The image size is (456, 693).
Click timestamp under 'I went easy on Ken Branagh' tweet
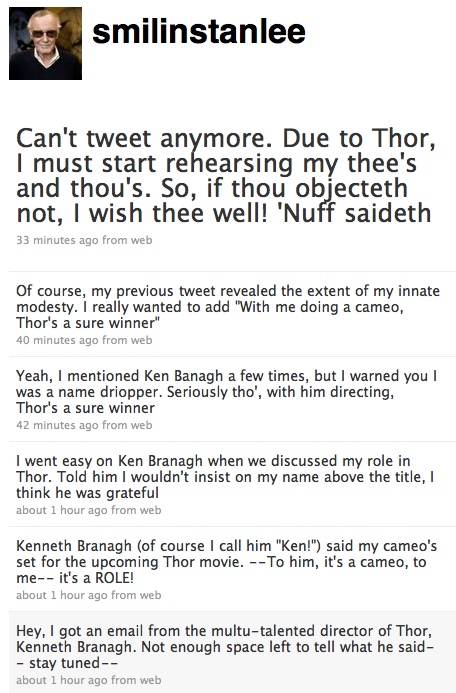coord(62,510)
